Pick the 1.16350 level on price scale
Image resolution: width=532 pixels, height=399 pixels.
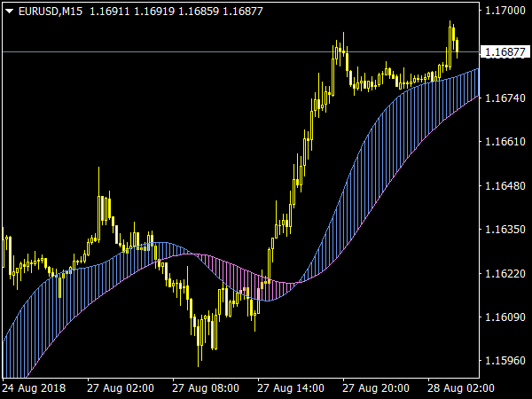click(x=504, y=230)
